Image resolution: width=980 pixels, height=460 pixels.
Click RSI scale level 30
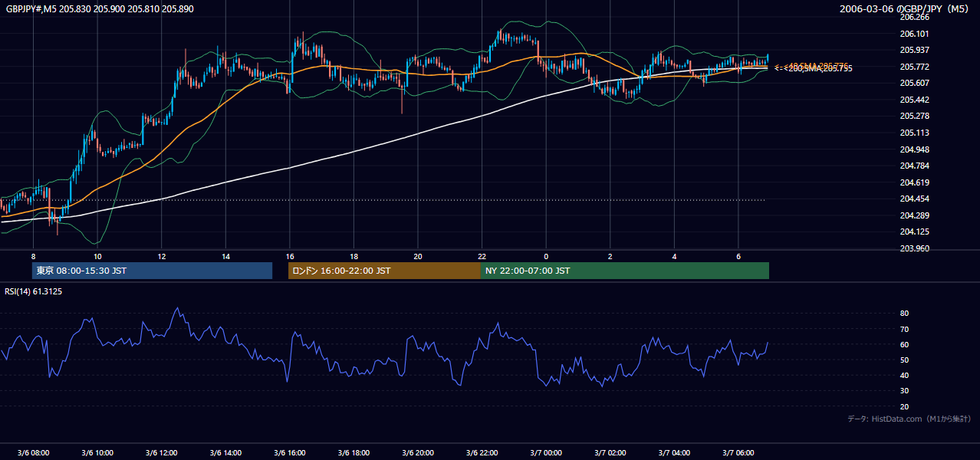coord(904,391)
